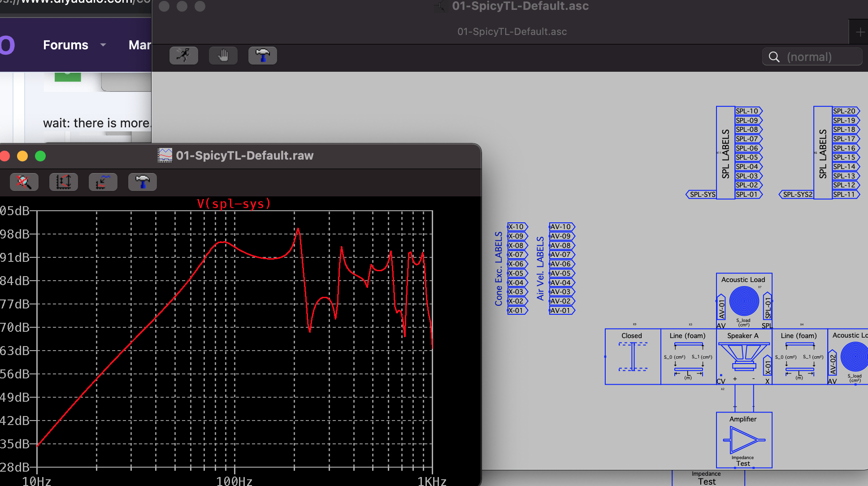Select the Speaker A block
This screenshot has width=868, height=486.
coord(744,357)
